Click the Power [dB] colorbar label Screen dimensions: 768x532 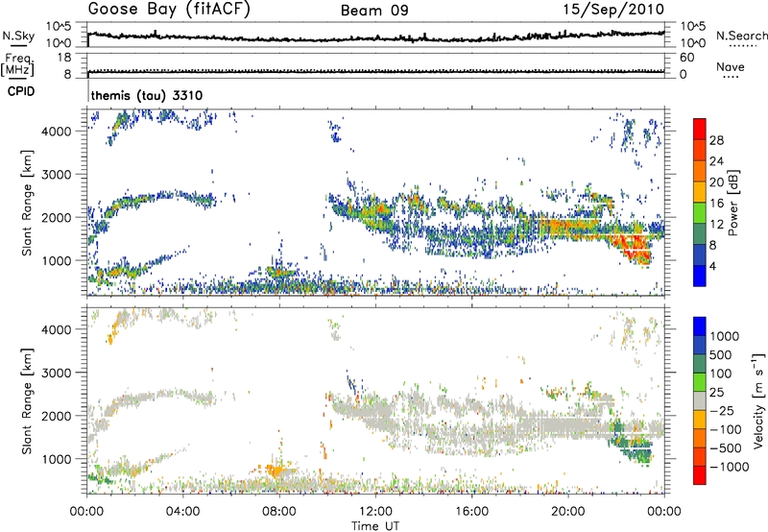[x=732, y=203]
